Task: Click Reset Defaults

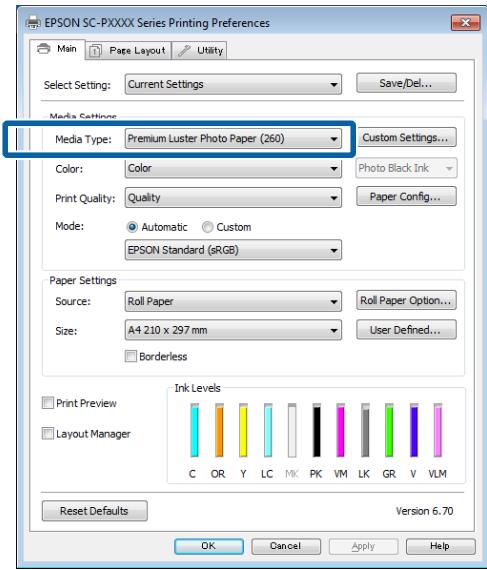Action: point(94,511)
